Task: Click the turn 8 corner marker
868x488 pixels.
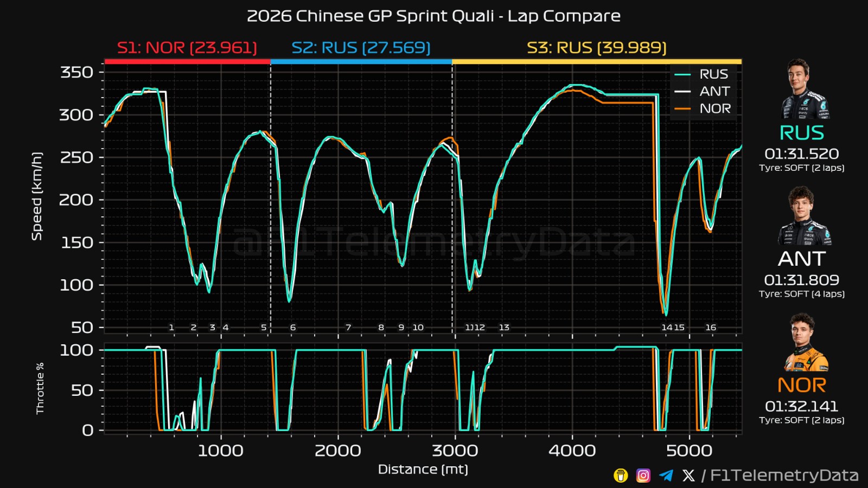Action: (x=381, y=328)
